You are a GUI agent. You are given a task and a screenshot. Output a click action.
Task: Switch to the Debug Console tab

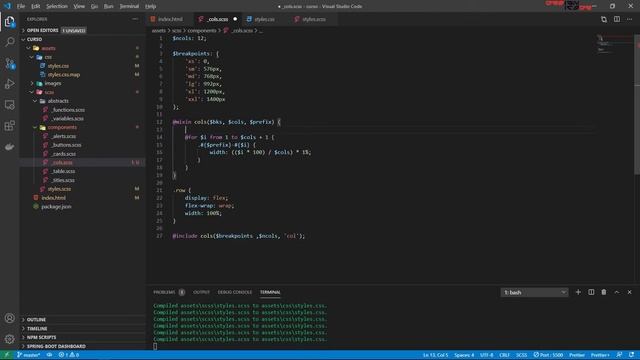235,292
